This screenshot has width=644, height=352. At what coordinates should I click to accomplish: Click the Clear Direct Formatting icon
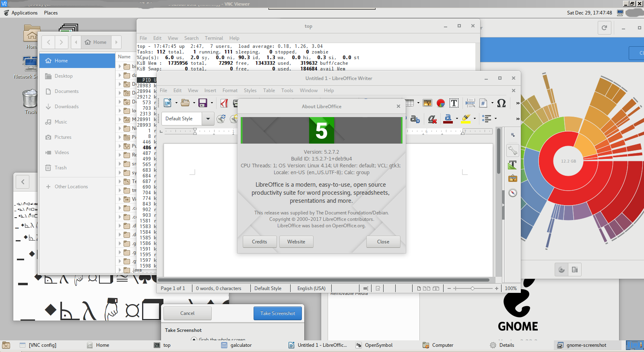(432, 119)
